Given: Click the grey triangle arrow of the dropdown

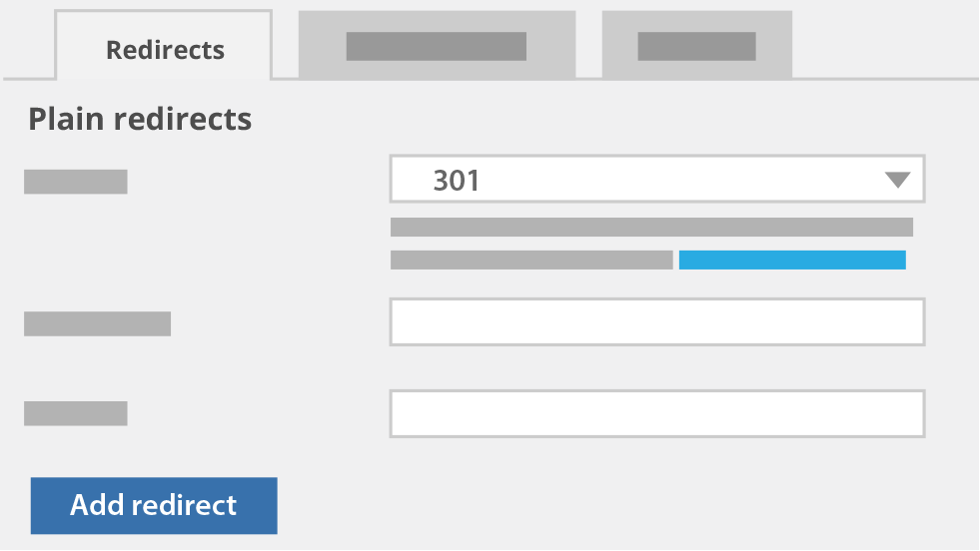Looking at the screenshot, I should tap(897, 181).
